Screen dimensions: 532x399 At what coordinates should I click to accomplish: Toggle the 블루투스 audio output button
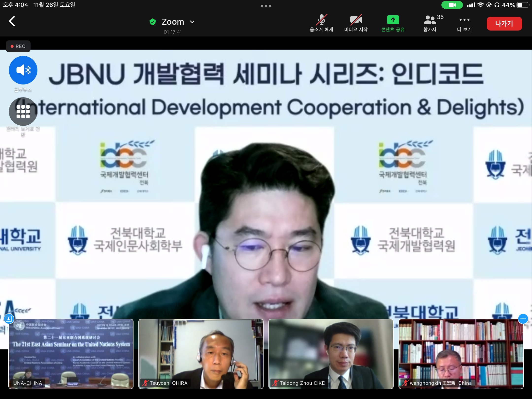point(23,70)
